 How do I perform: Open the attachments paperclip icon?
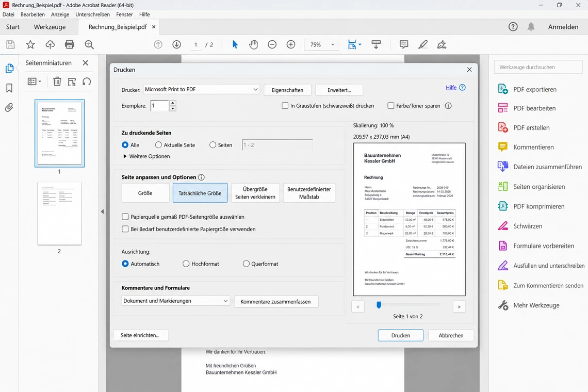9,108
